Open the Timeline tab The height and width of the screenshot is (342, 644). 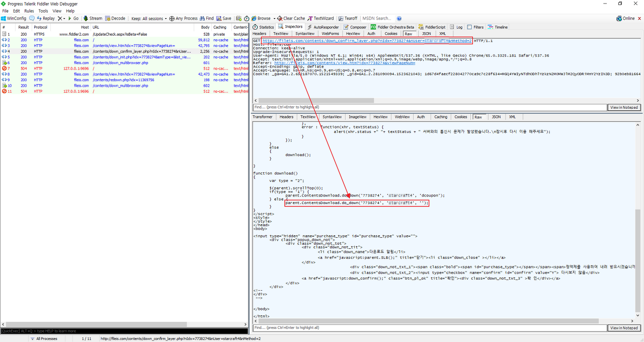click(498, 27)
